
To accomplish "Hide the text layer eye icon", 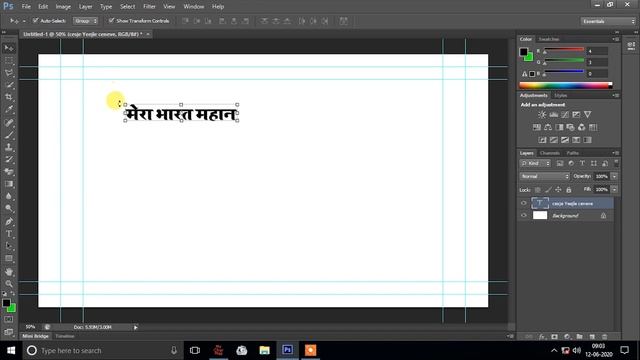I will click(x=524, y=203).
